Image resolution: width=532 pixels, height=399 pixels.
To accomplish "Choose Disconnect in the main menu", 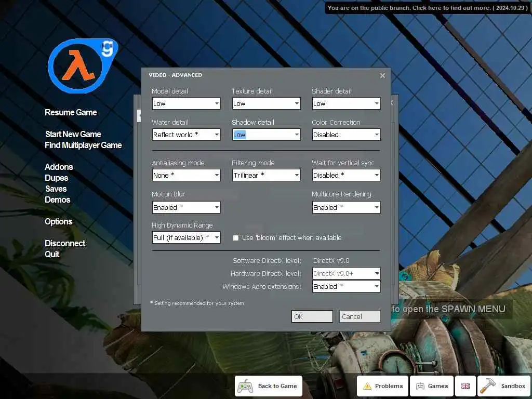I will [65, 243].
